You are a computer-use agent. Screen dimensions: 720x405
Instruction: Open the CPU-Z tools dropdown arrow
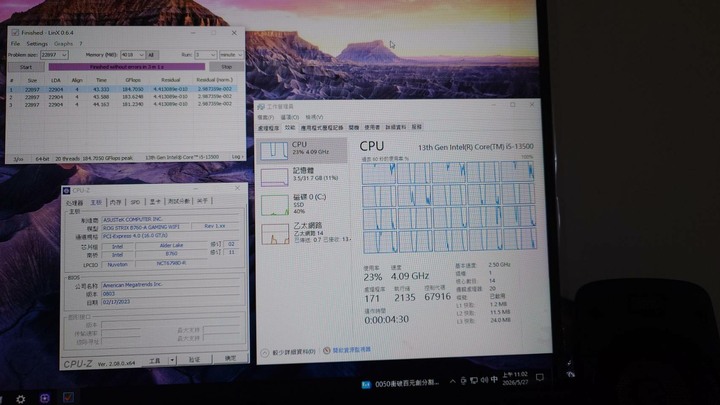[x=173, y=360]
